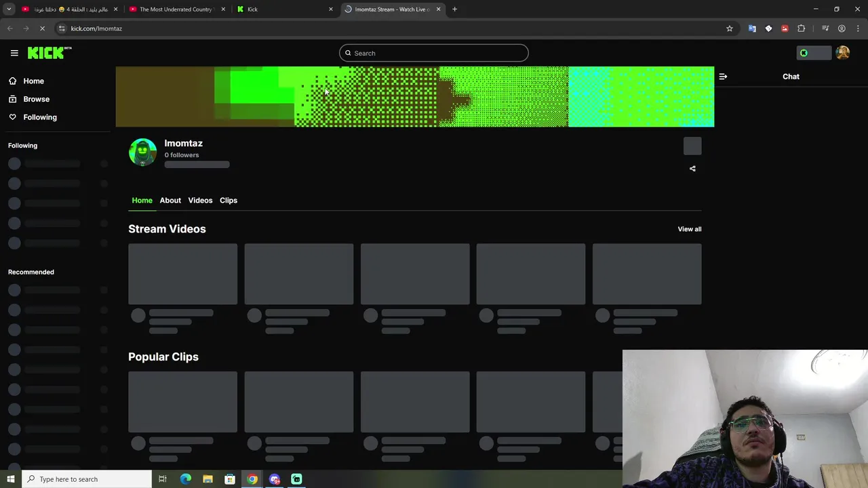The width and height of the screenshot is (868, 488).
Task: Switch to Most Underrated Country tab
Action: point(176,9)
